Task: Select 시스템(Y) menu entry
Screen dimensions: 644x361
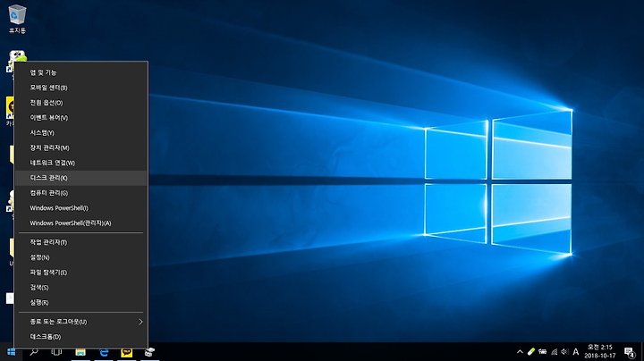Action: tap(80, 133)
